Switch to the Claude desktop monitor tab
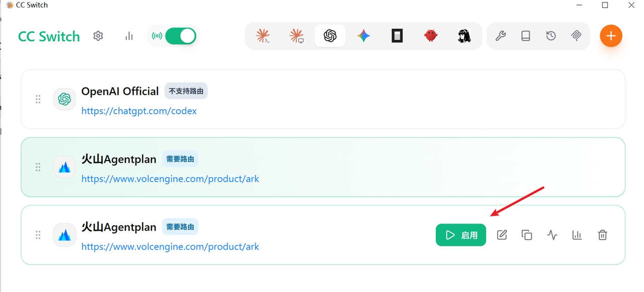 click(x=296, y=36)
